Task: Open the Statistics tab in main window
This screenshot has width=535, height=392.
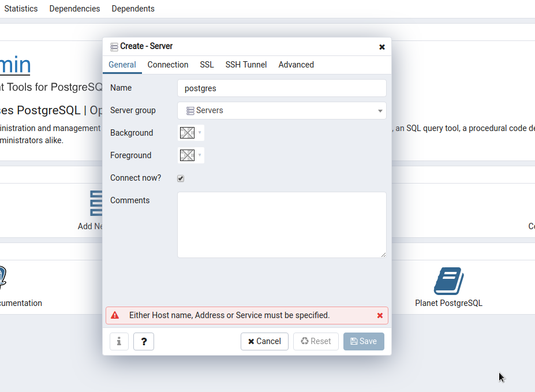Action: [x=21, y=9]
